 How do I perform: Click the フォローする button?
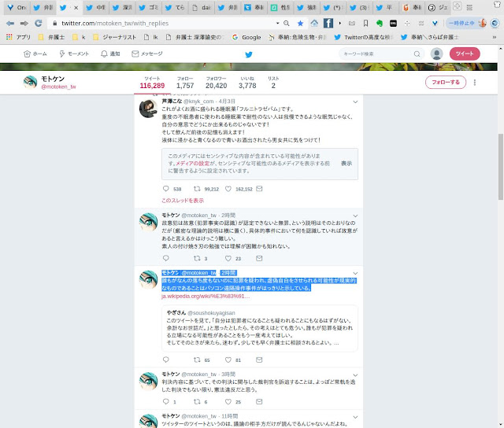coord(446,82)
